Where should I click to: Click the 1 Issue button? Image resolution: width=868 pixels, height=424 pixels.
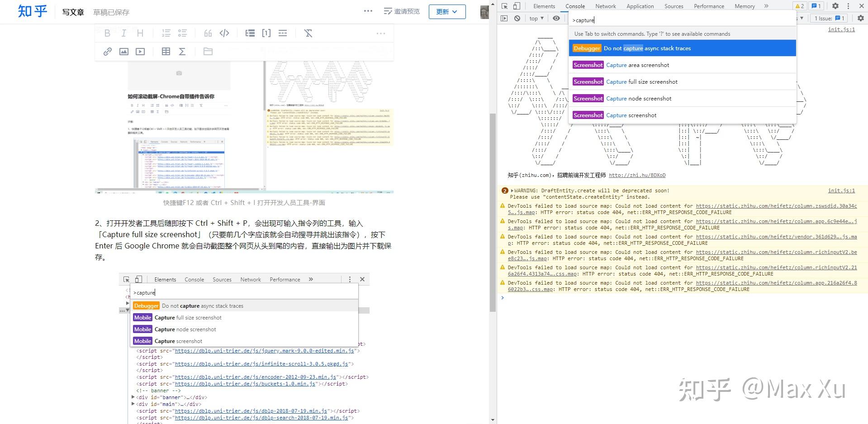(x=830, y=18)
